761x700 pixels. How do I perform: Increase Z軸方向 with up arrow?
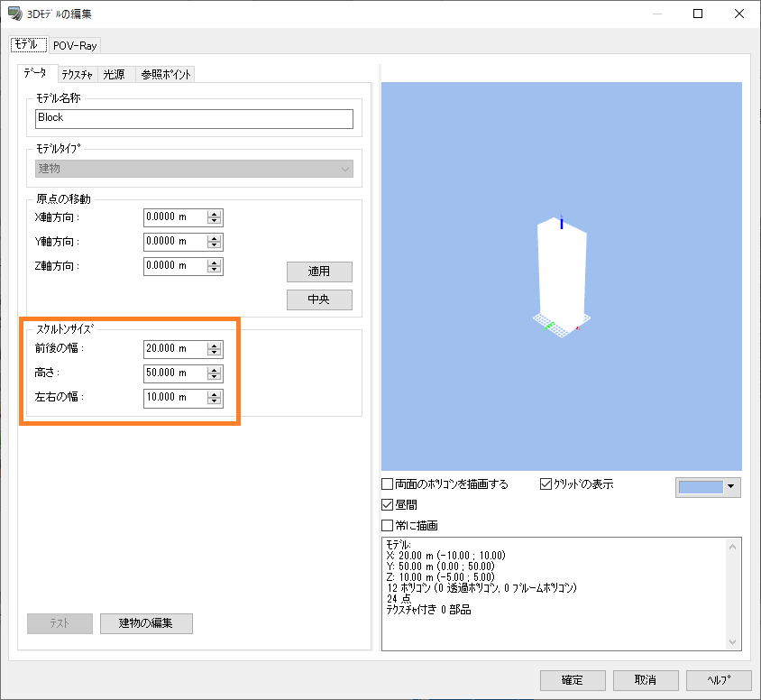point(214,262)
